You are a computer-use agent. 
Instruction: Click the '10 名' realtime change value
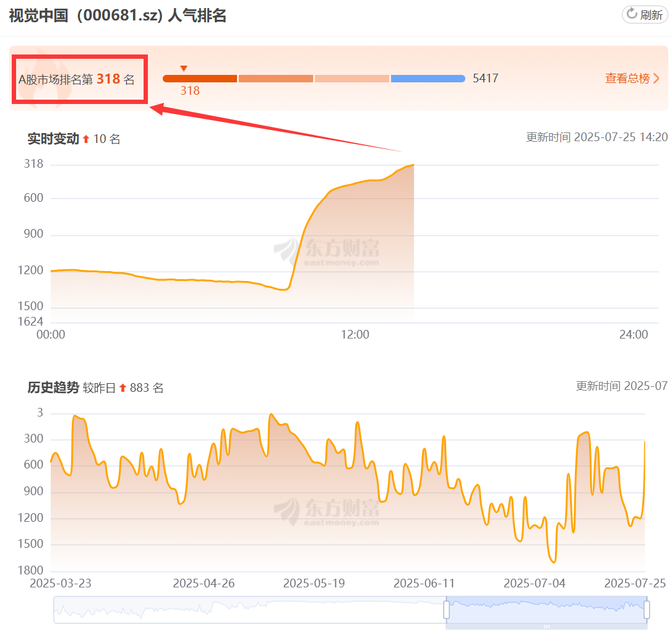click(106, 139)
